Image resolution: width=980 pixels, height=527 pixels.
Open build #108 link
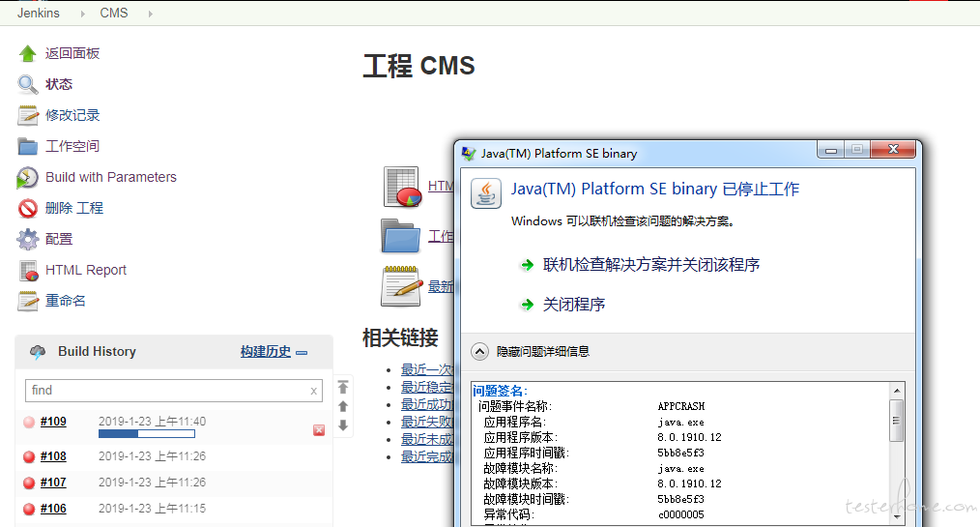coord(53,456)
